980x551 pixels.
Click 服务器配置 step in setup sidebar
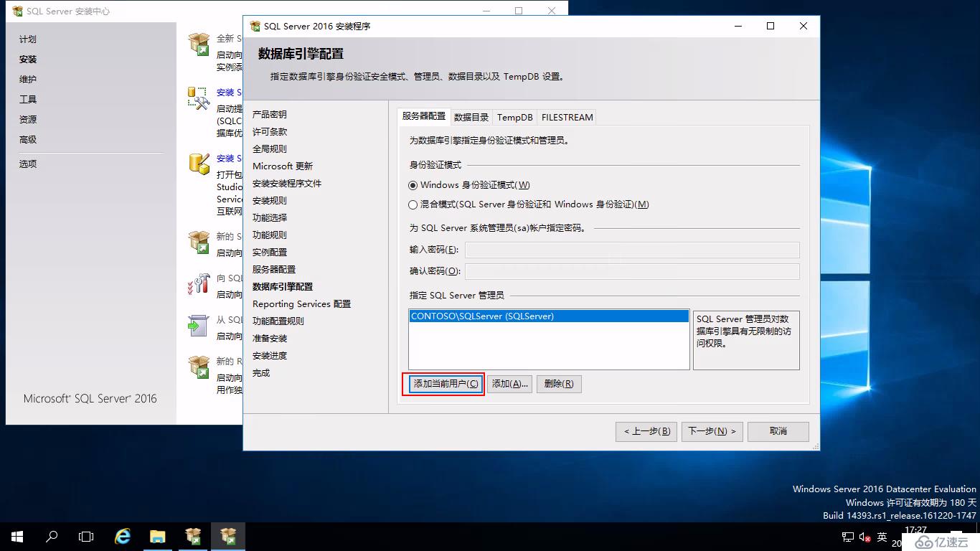click(274, 269)
